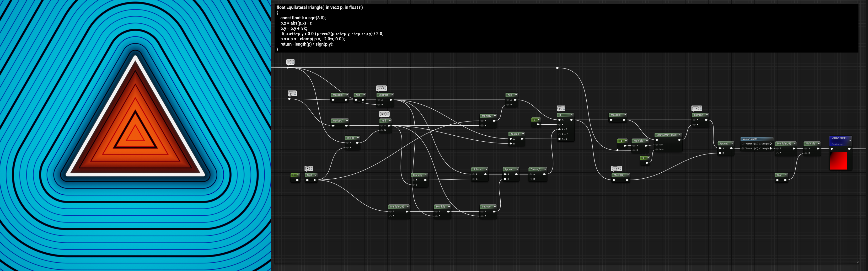Click the reroute node on top wire
Viewport: 868px width, 271px height.
coord(557,68)
